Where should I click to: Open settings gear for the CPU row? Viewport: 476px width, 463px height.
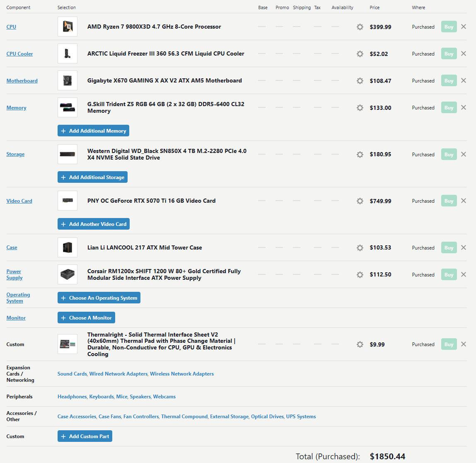tap(360, 27)
